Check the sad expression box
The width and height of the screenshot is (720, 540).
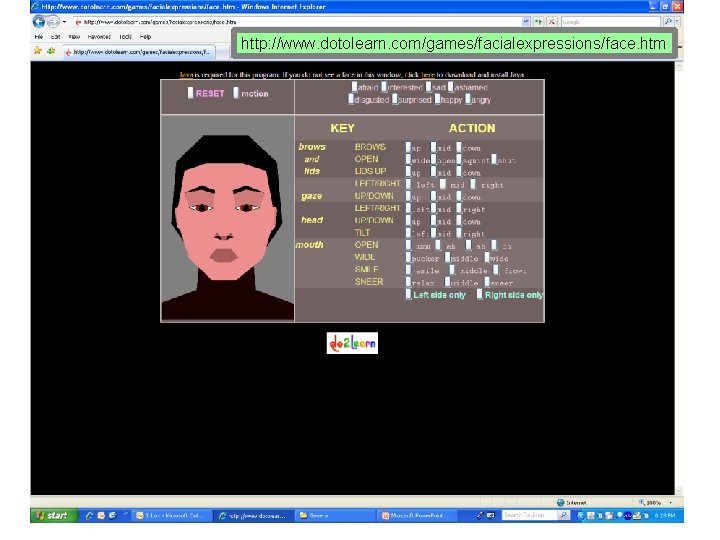pyautogui.click(x=428, y=86)
